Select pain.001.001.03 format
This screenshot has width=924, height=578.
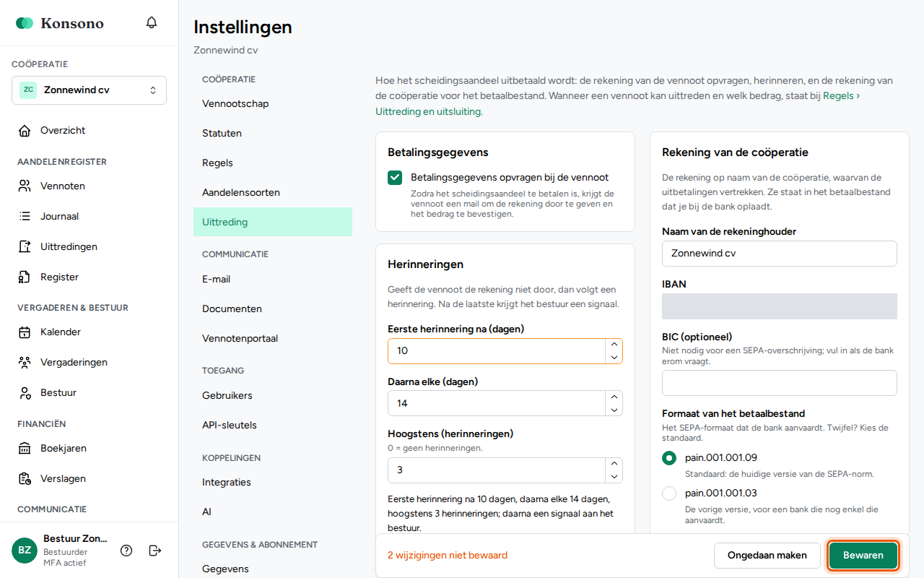pos(669,494)
